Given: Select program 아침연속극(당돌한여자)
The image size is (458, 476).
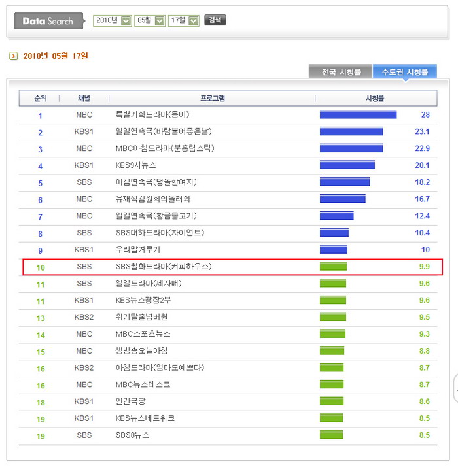Looking at the screenshot, I should pyautogui.click(x=156, y=182).
